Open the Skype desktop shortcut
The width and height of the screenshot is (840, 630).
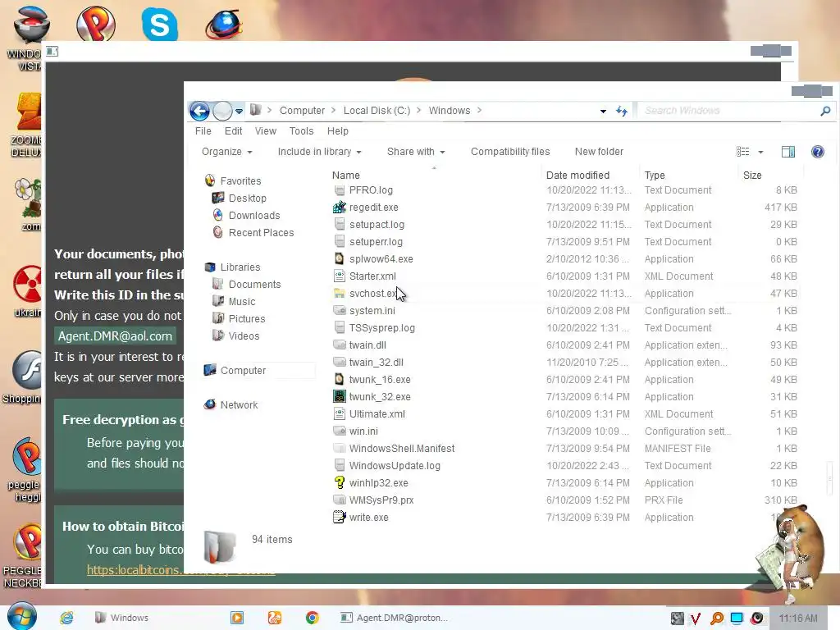pos(160,24)
